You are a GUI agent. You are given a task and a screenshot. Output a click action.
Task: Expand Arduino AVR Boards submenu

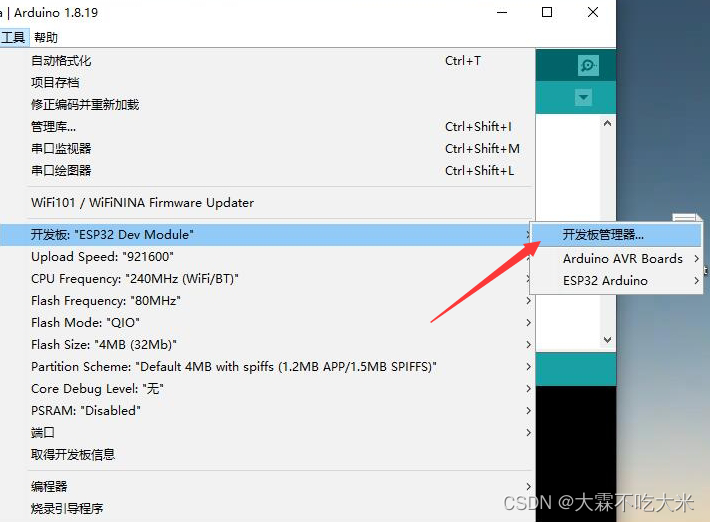616,259
